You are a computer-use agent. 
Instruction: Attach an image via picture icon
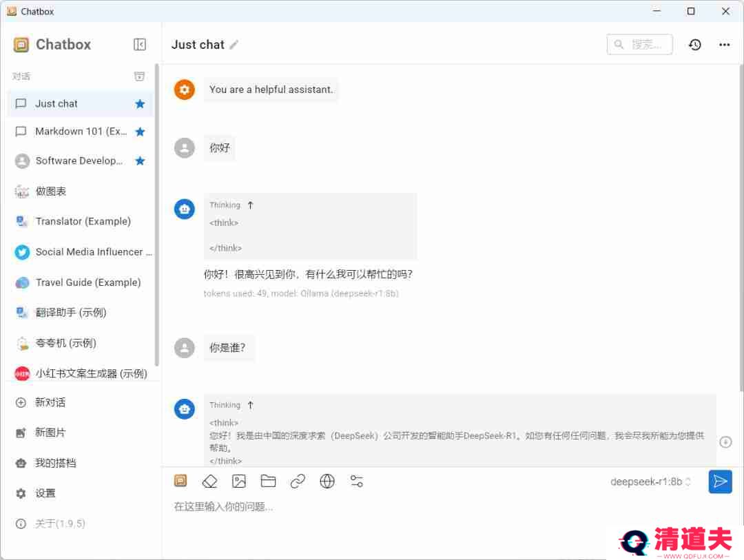coord(238,481)
